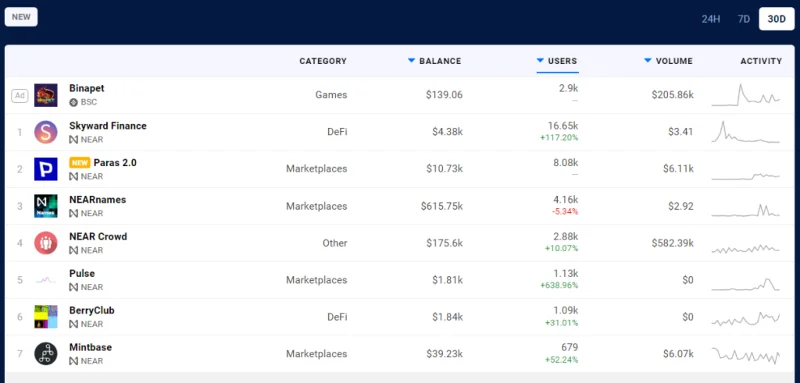Click the Mintbase logo
The height and width of the screenshot is (383, 800).
pyautogui.click(x=46, y=353)
